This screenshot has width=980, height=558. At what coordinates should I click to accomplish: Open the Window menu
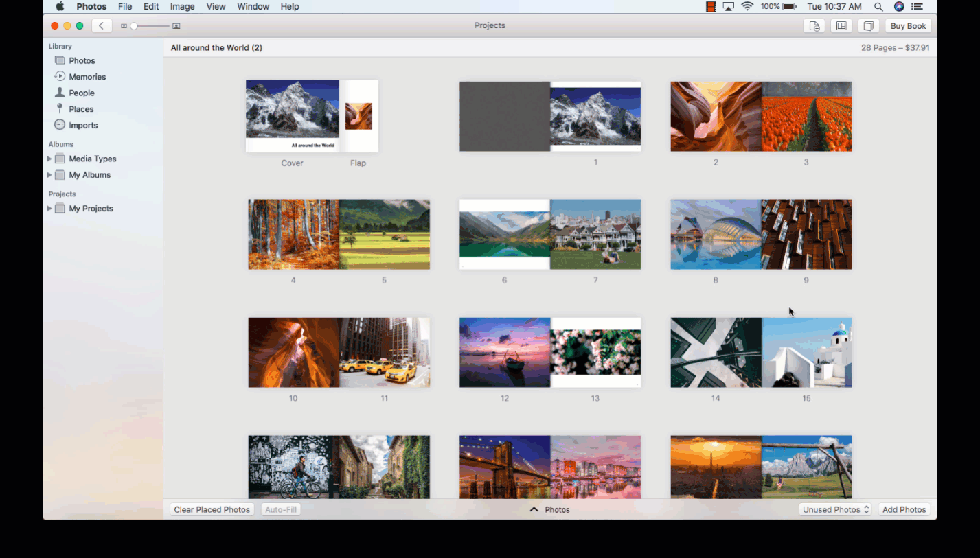[253, 7]
